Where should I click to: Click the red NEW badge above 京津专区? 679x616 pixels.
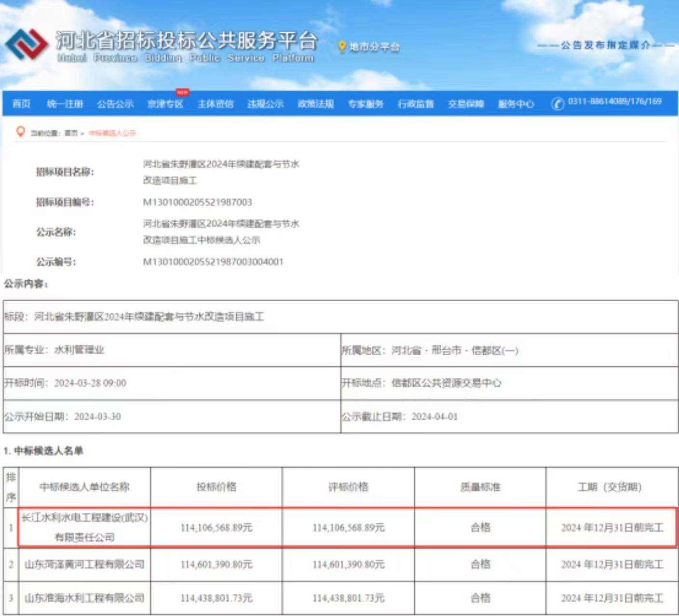click(182, 92)
